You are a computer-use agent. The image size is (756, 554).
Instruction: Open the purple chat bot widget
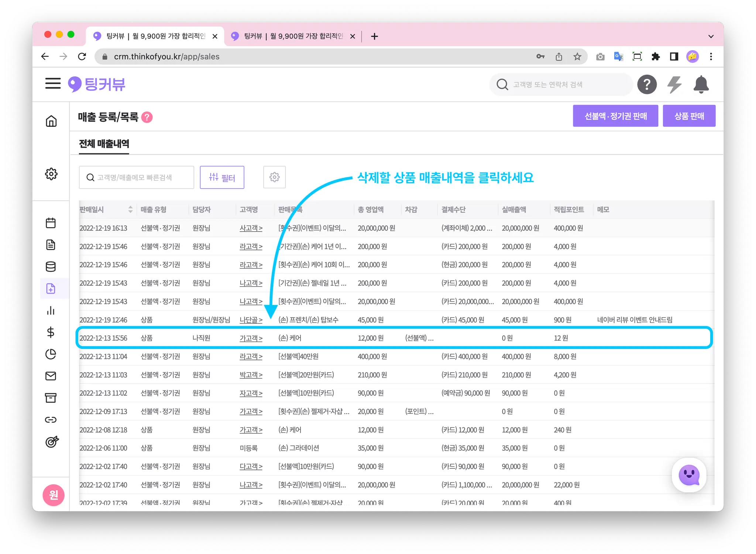pyautogui.click(x=689, y=475)
